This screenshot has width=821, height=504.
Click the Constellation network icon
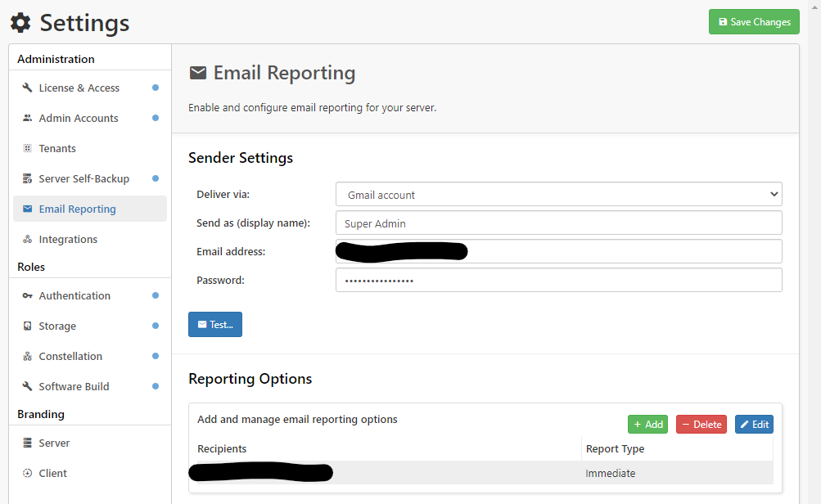coord(28,357)
